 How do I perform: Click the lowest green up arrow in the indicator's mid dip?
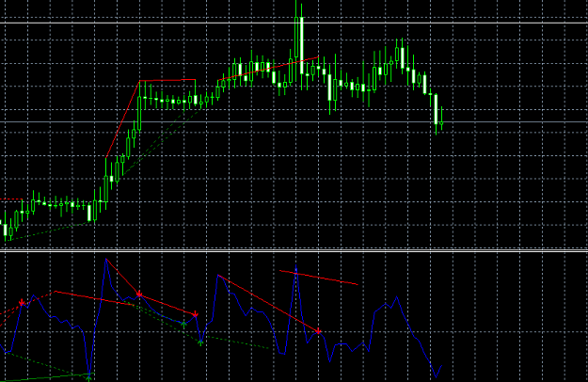200,342
